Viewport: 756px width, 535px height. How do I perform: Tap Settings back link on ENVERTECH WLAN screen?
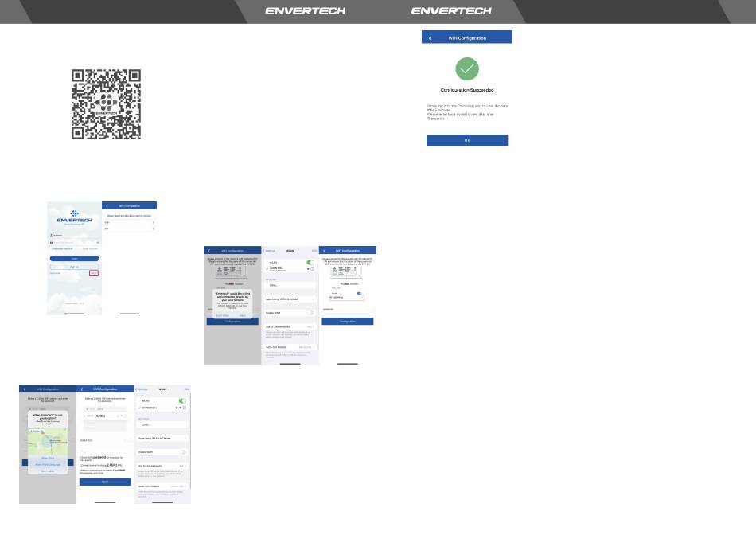(142, 389)
